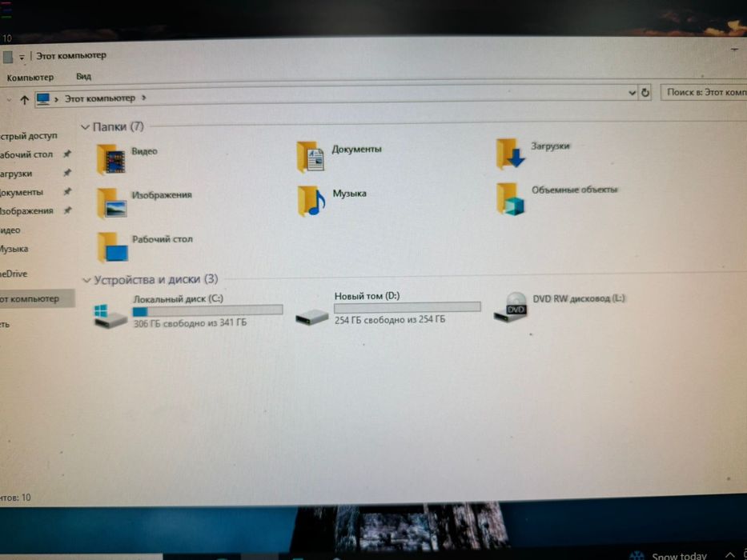Refresh the current folder view
This screenshot has height=560, width=747.
tap(645, 92)
